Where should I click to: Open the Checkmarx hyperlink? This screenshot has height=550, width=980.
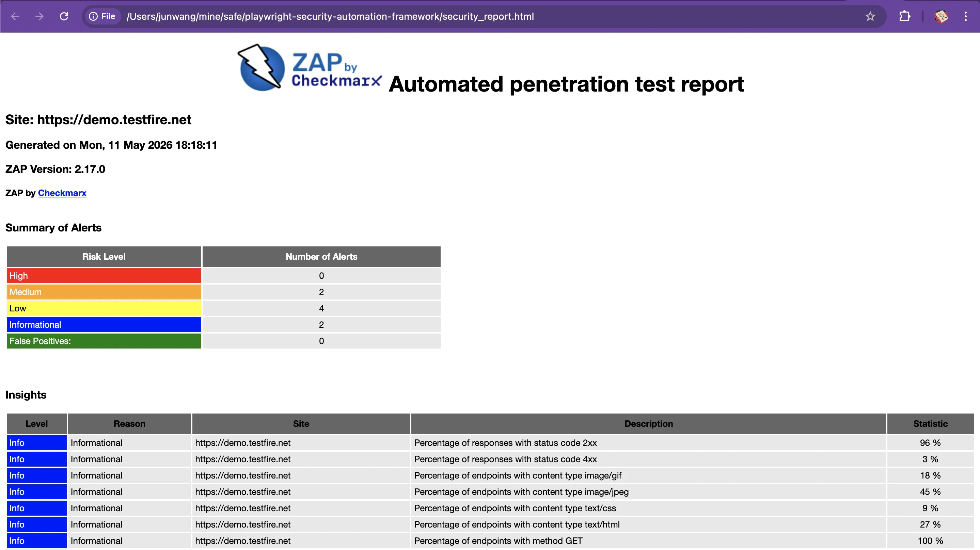tap(62, 193)
